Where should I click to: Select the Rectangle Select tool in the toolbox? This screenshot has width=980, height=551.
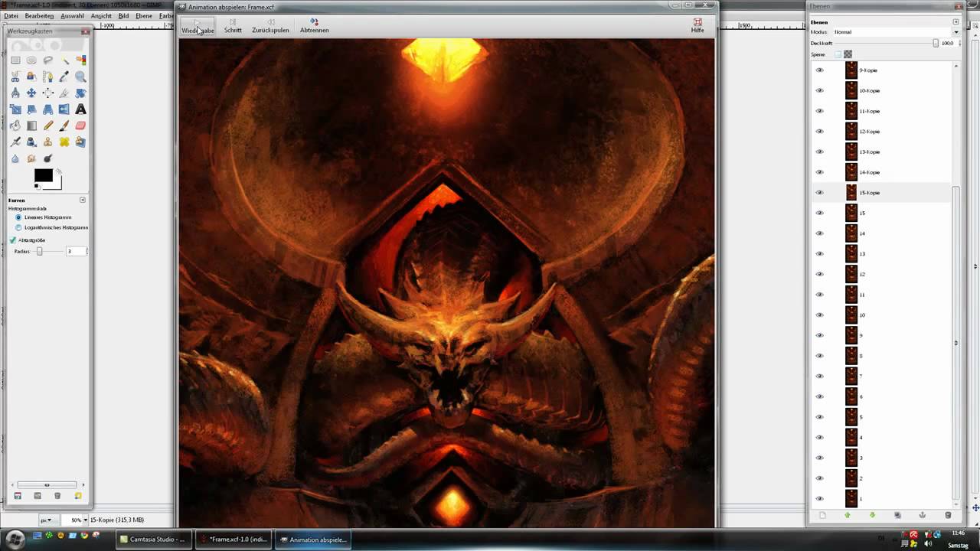[15, 60]
